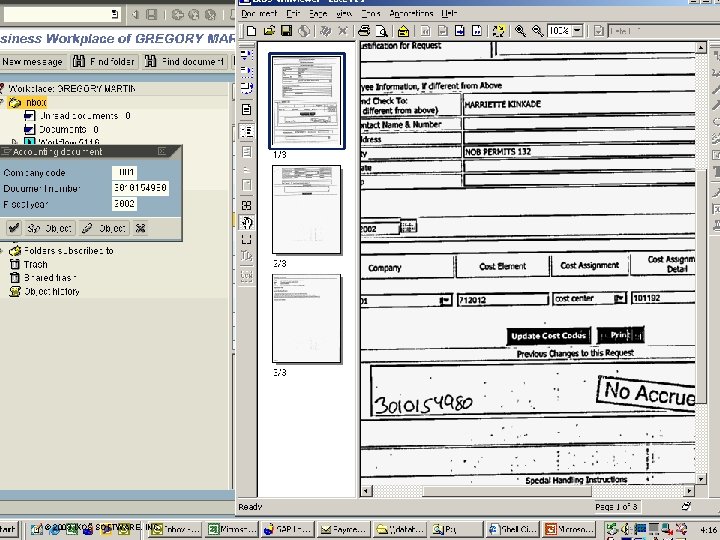Image resolution: width=720 pixels, height=540 pixels.
Task: Click the yellow stamp icon in viewer toolbar
Action: (403, 31)
